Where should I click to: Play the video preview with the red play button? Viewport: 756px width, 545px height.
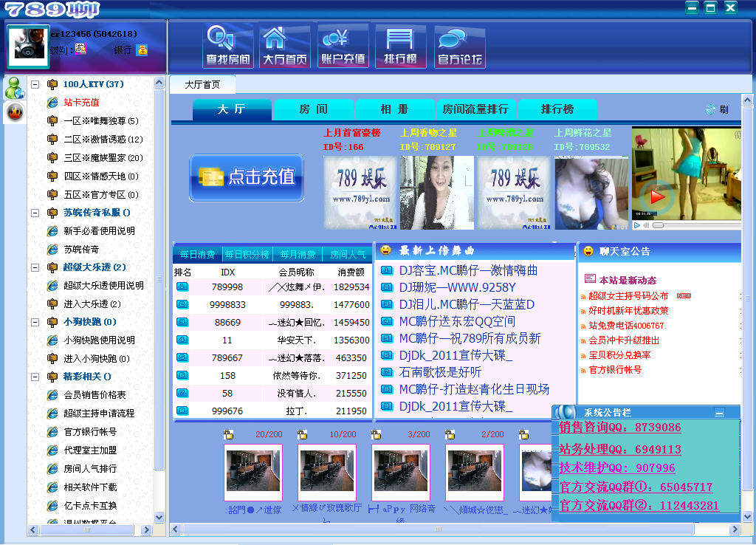[658, 196]
